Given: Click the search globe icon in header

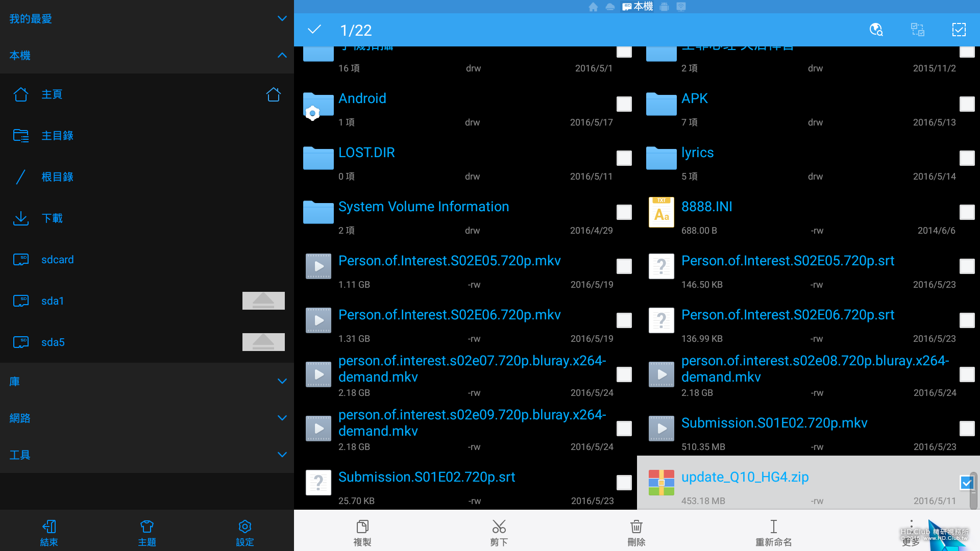Looking at the screenshot, I should [x=876, y=30].
